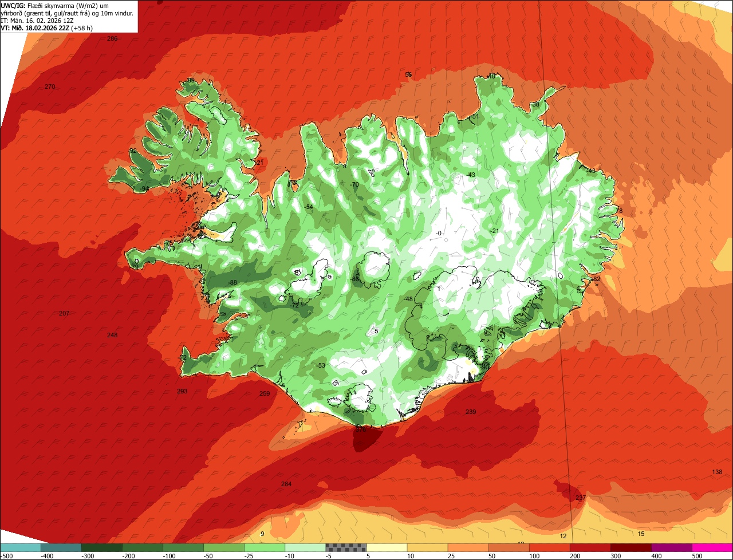Click the checkered legend swatch between -5 and 5
Image resolution: width=733 pixels, height=560 pixels.
[346, 547]
